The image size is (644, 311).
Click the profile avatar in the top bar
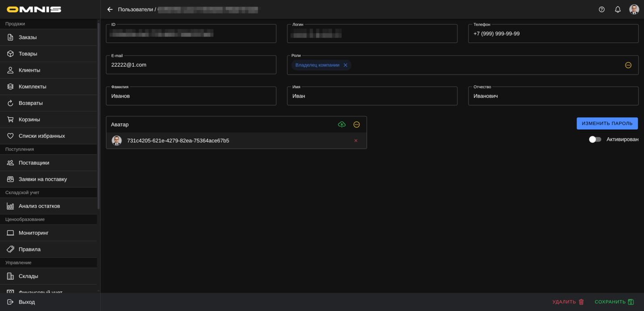click(634, 9)
